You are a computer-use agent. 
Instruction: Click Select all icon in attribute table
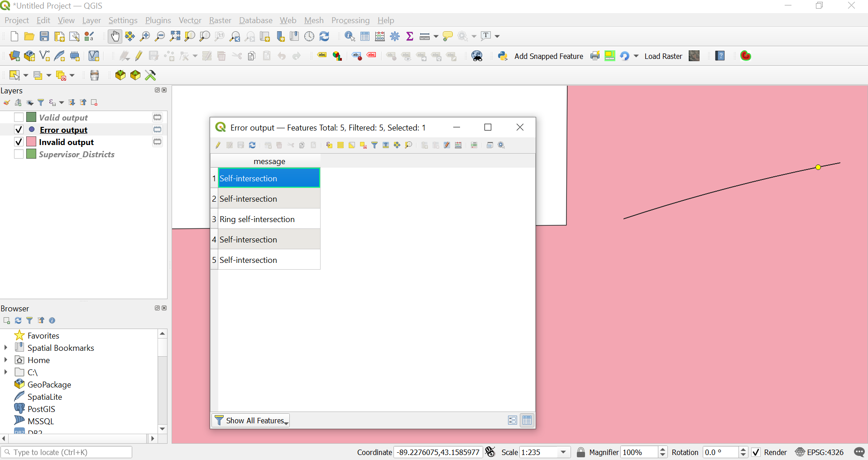(340, 145)
